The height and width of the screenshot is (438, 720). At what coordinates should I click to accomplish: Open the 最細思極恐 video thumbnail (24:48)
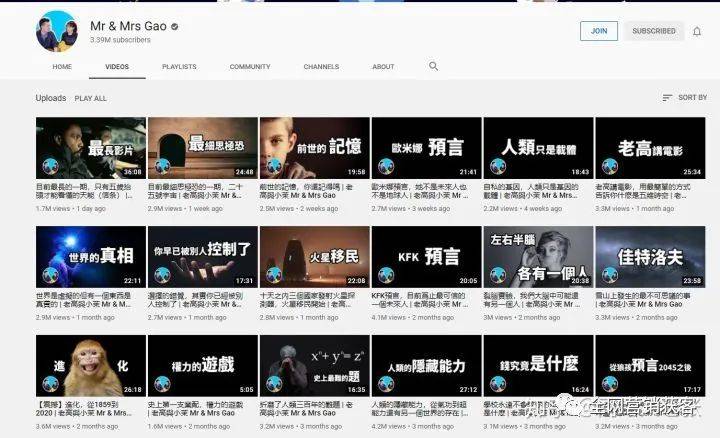202,148
